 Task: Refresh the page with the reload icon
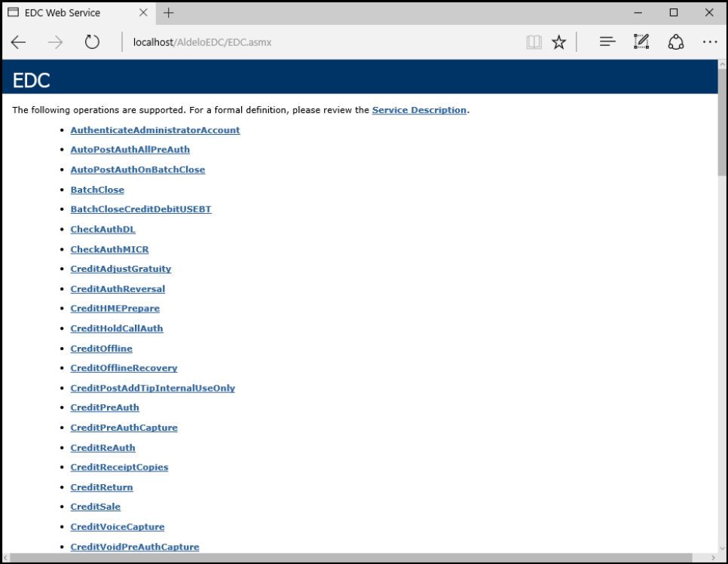point(92,42)
